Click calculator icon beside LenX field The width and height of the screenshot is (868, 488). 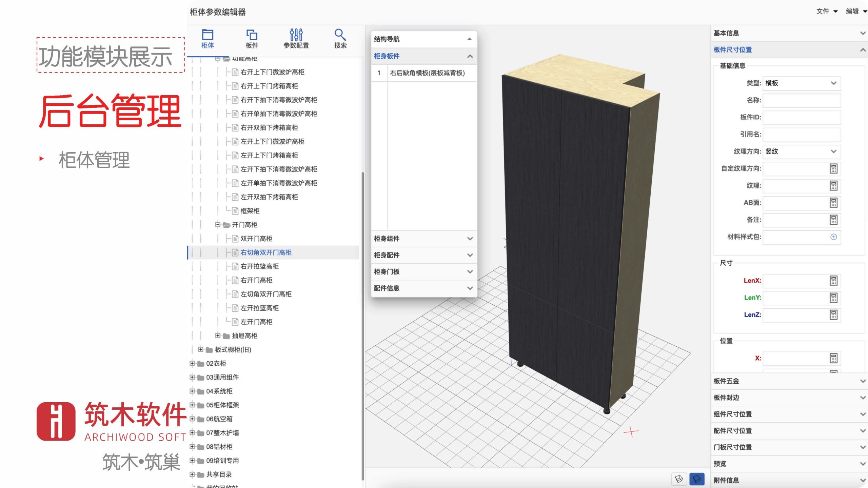(833, 281)
